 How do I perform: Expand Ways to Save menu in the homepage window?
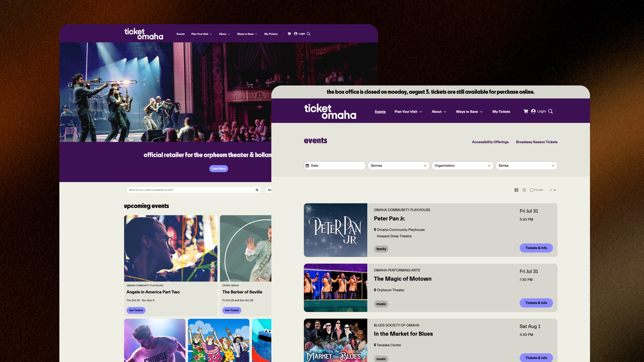click(x=247, y=34)
